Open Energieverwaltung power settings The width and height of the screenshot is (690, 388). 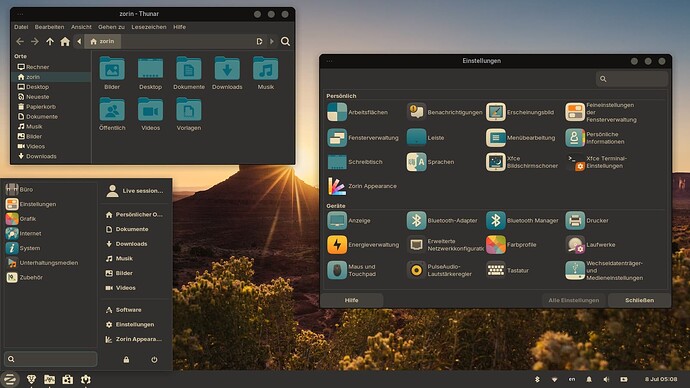(x=337, y=245)
